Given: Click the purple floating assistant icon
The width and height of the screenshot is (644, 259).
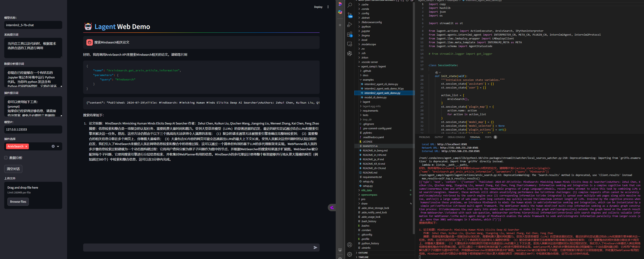Looking at the screenshot, I should (x=332, y=207).
